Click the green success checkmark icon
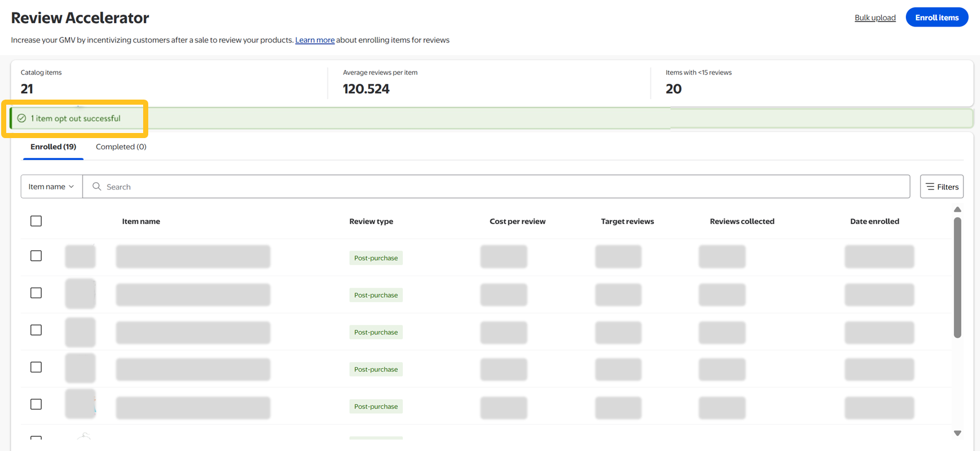980x451 pixels. 22,118
